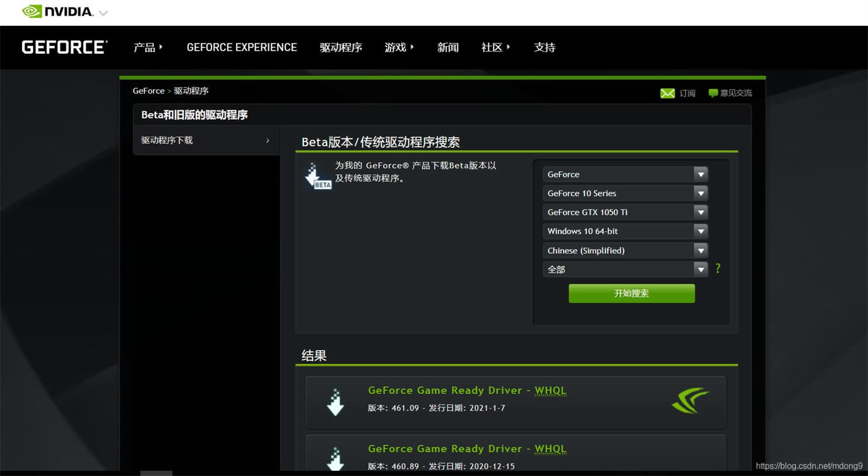Click the GeForce logo in navigation bar

point(64,47)
